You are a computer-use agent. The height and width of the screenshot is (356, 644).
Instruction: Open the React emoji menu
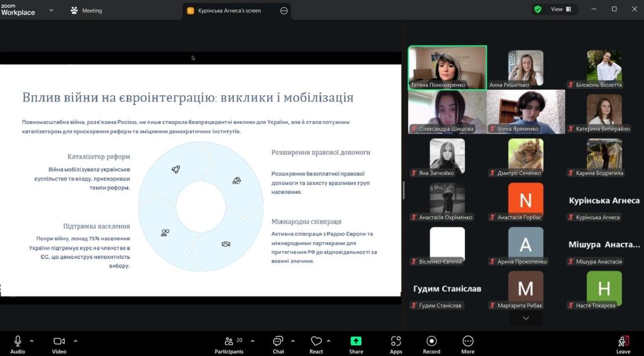coord(316,342)
